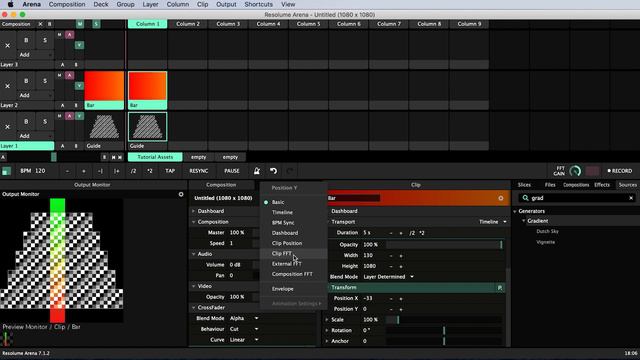Collapse the Gradient tree group
This screenshot has width=640, height=360.
524,221
